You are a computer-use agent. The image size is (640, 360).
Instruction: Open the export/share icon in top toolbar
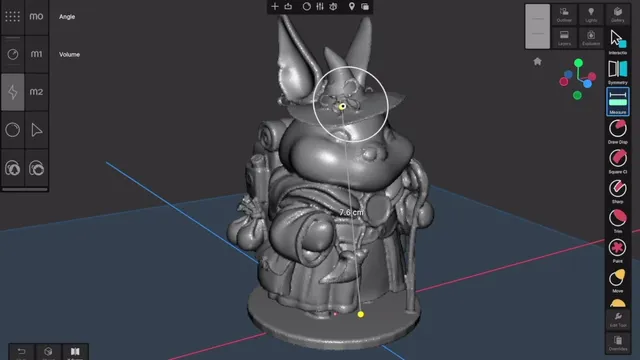288,7
